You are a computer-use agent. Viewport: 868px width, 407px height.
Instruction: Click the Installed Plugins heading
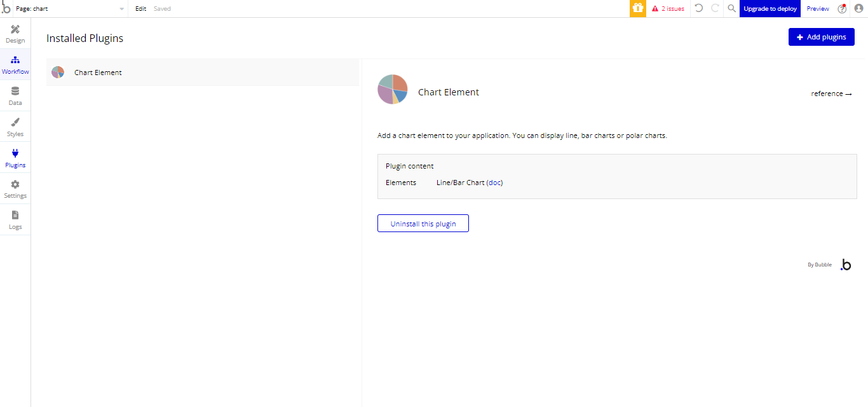(x=85, y=38)
